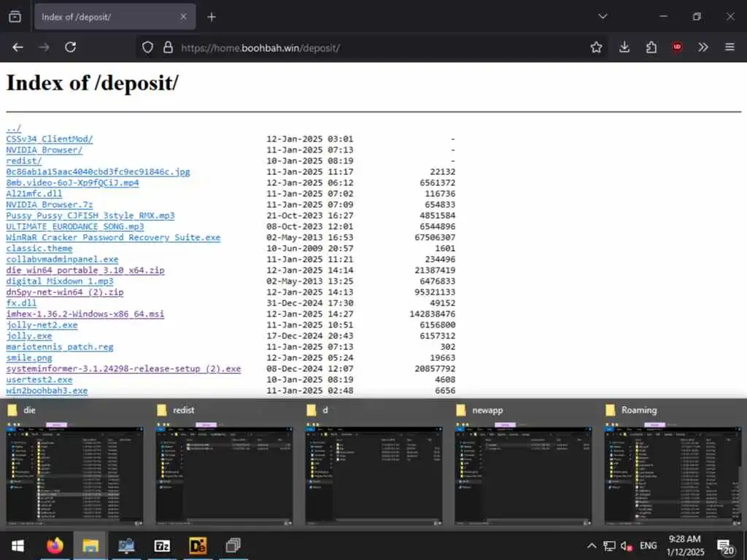Show hidden system tray icons

591,545
